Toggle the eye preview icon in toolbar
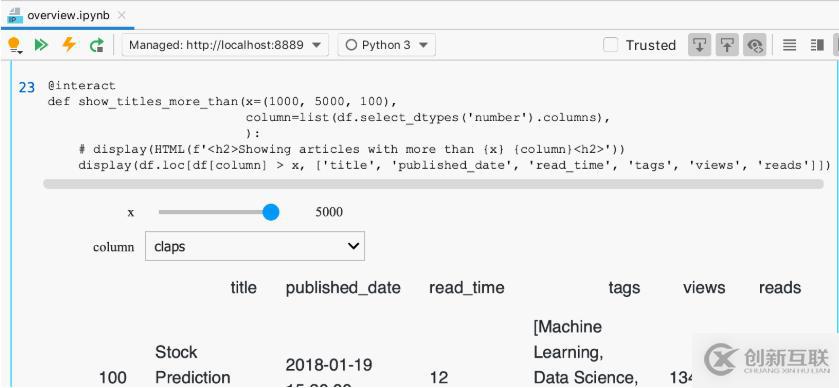The image size is (839, 388). [x=755, y=45]
